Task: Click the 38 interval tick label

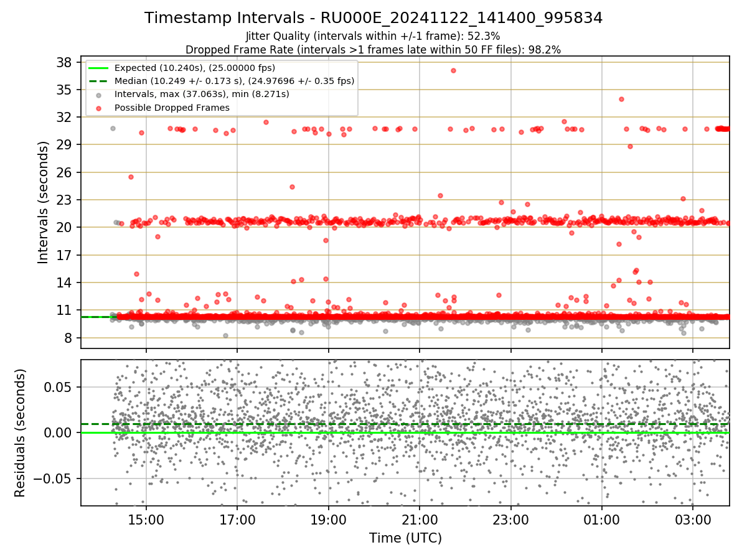Action: coord(65,62)
